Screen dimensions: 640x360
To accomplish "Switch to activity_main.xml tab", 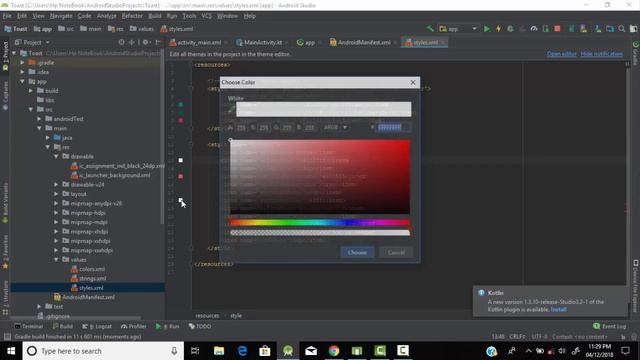I will coord(198,42).
